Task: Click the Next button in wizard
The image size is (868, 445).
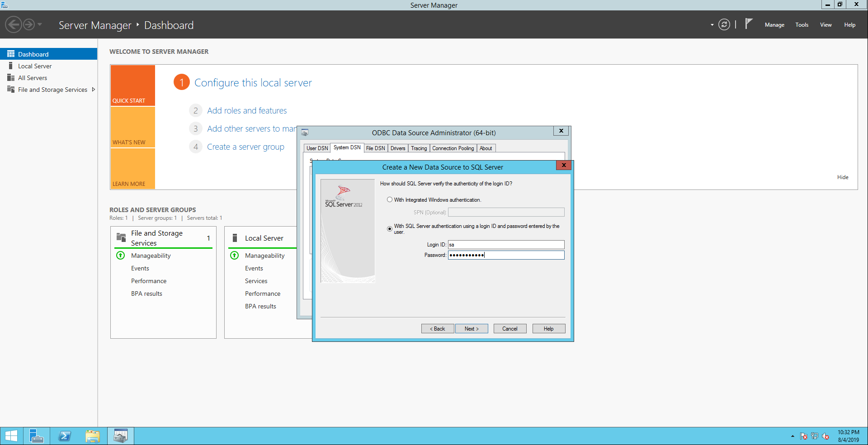Action: [472, 329]
